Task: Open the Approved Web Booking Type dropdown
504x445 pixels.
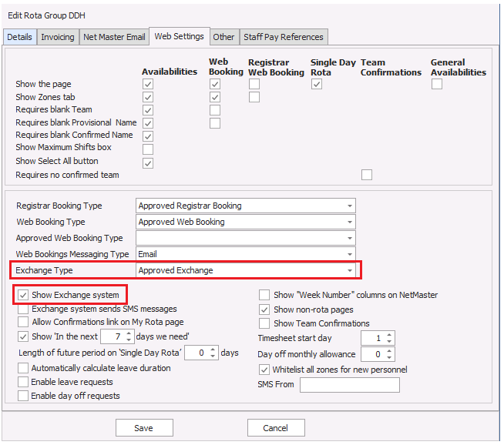Action: point(351,238)
